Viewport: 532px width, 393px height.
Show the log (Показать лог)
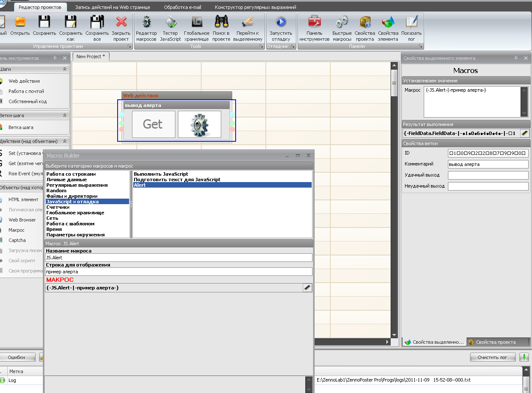click(411, 28)
